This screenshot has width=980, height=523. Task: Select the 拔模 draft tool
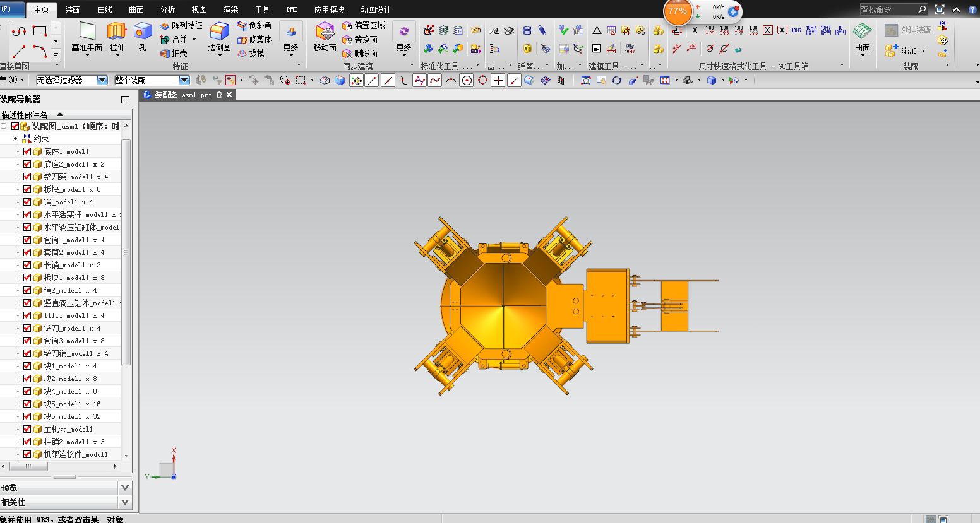(x=251, y=54)
